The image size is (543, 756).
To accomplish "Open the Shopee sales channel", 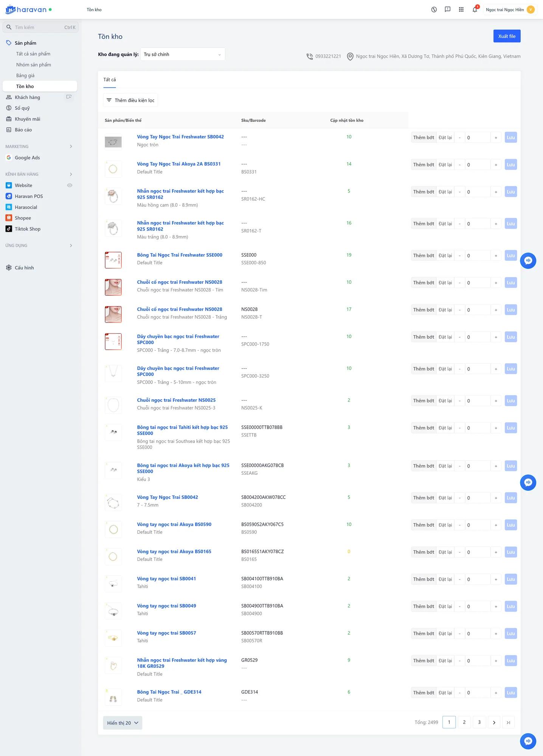I will (23, 218).
